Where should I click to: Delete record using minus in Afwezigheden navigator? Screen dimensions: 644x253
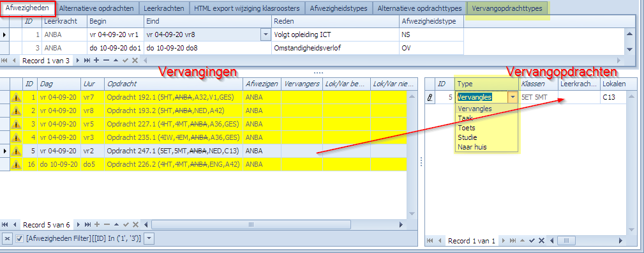(x=107, y=61)
